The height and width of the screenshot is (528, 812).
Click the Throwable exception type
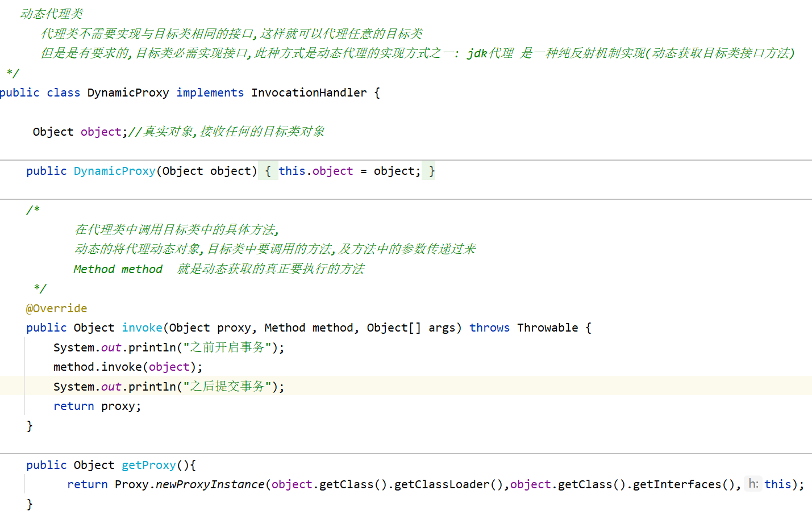pyautogui.click(x=547, y=328)
